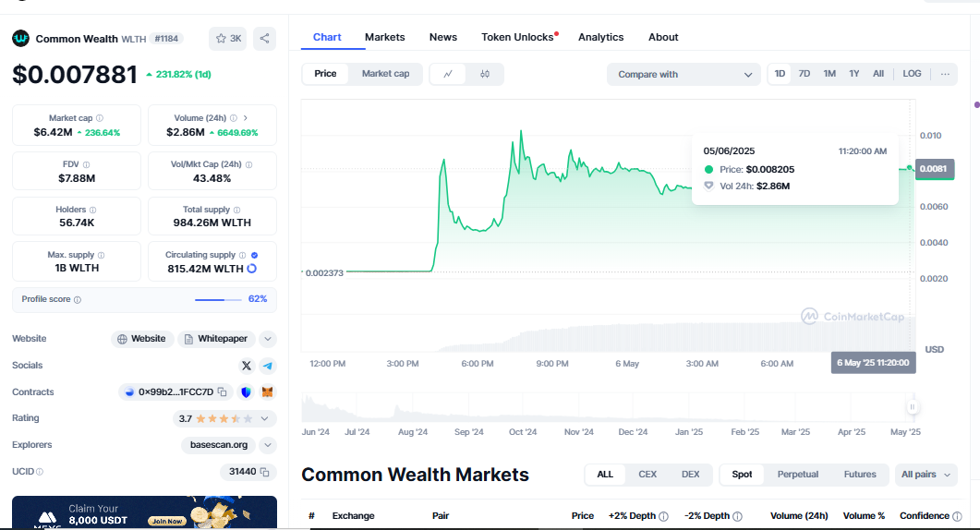980x530 pixels.
Task: Copy the UCID 31440 value
Action: pos(264,472)
